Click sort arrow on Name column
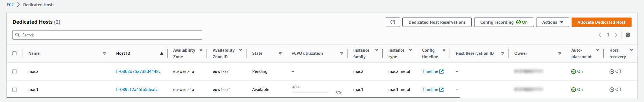 (104, 53)
